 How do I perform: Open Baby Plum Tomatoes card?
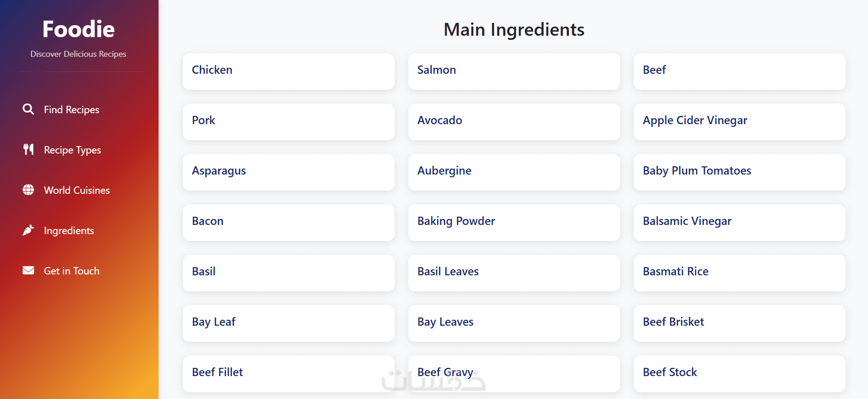(x=739, y=172)
